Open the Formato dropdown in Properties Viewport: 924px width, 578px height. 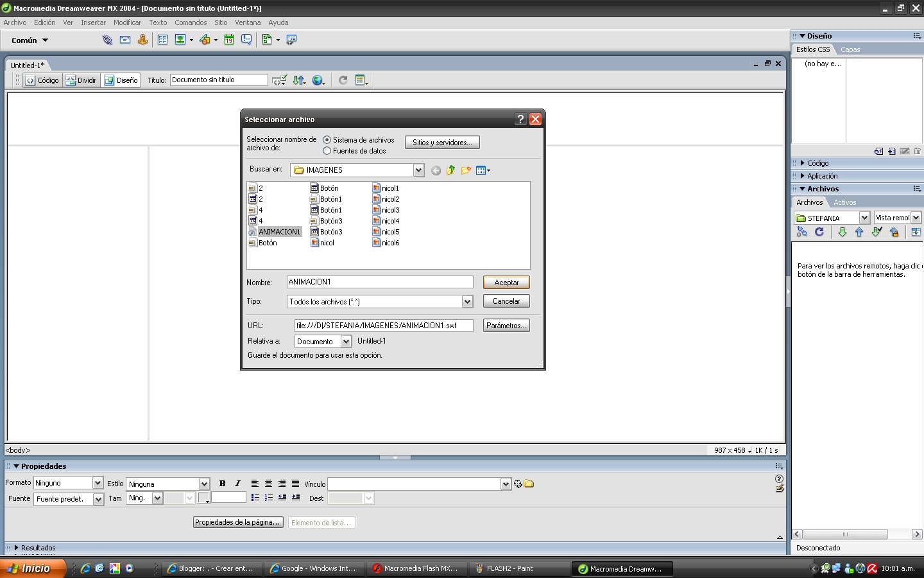(x=98, y=483)
